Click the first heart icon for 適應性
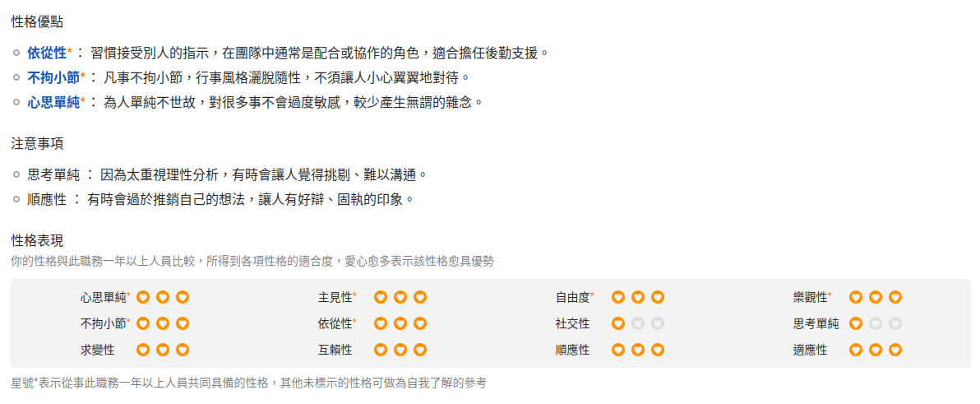The image size is (980, 404). click(x=856, y=350)
